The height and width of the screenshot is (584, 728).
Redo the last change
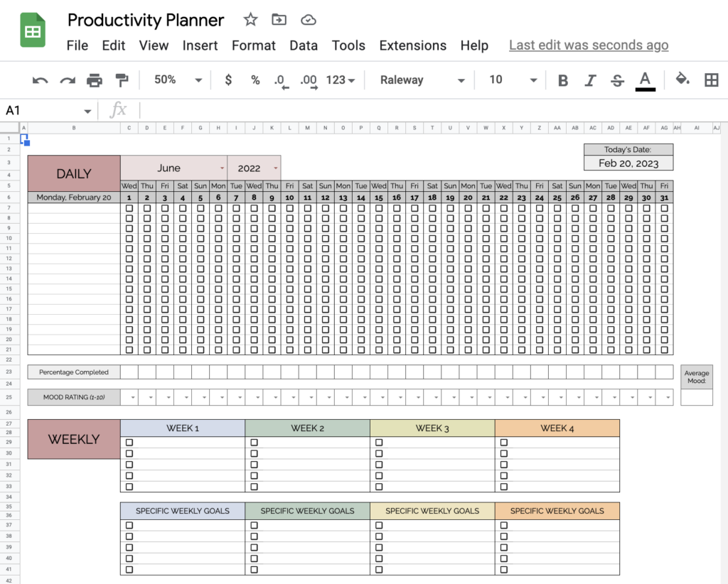pos(68,80)
